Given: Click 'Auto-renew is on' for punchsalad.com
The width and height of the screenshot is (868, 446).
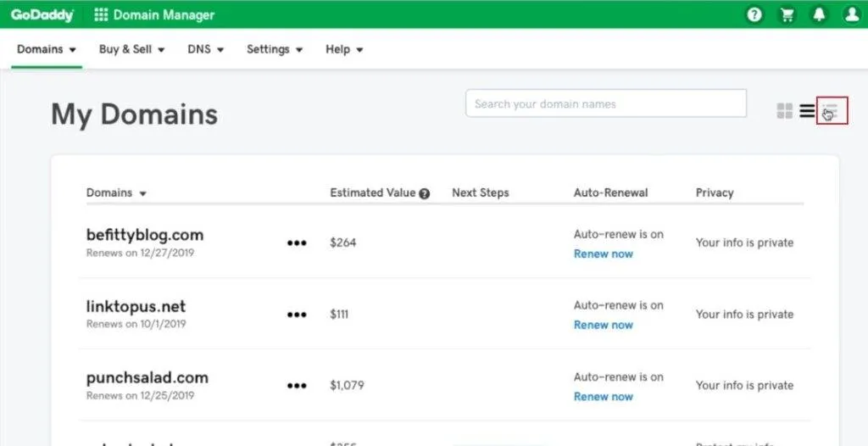Looking at the screenshot, I should click(x=618, y=376).
